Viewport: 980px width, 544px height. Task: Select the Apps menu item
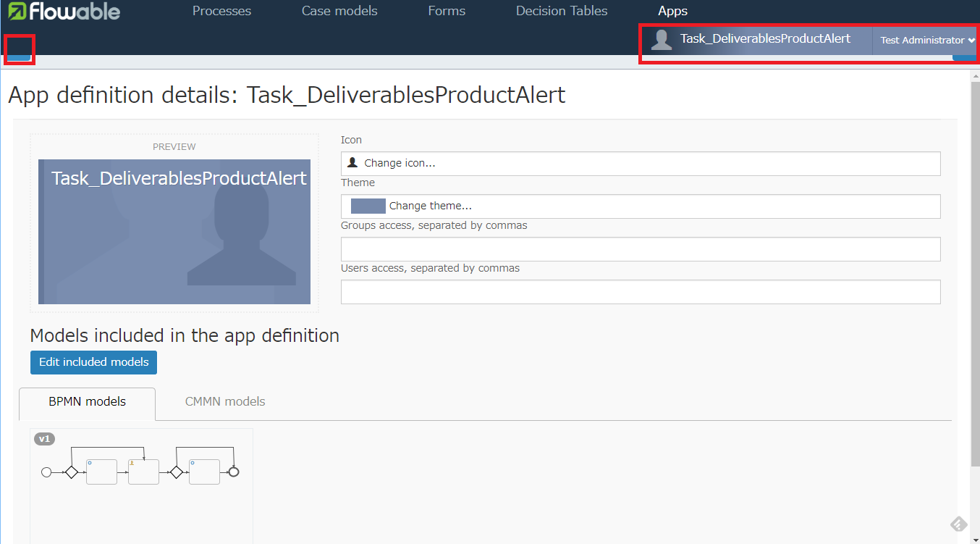point(673,11)
